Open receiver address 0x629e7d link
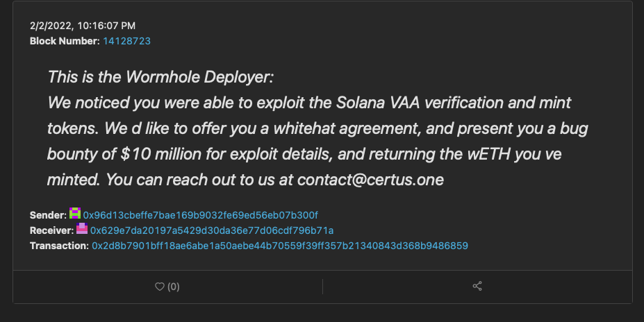Screen dimensions: 644x322 click(x=212, y=230)
